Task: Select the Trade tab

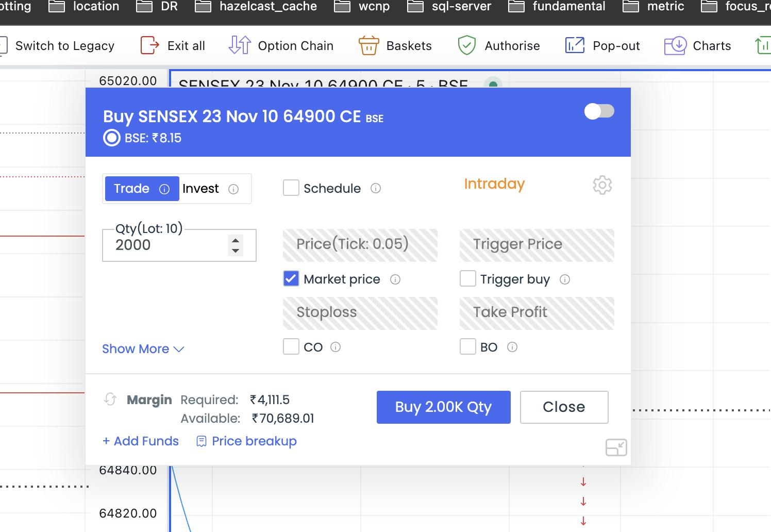Action: tap(142, 189)
